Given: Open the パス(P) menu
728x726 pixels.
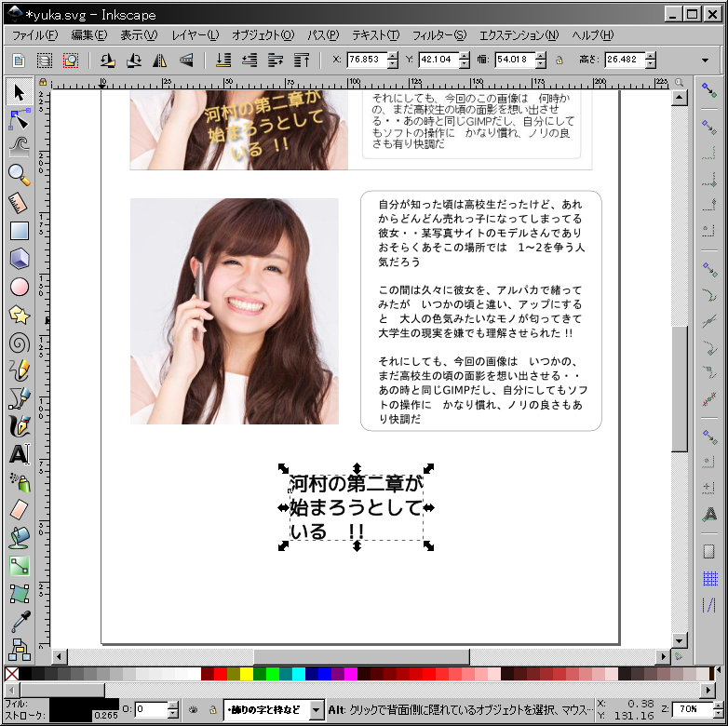Looking at the screenshot, I should click(x=323, y=35).
